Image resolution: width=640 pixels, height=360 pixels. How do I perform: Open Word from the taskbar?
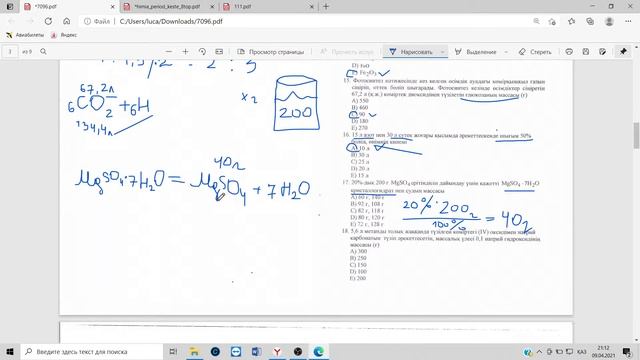point(256,351)
